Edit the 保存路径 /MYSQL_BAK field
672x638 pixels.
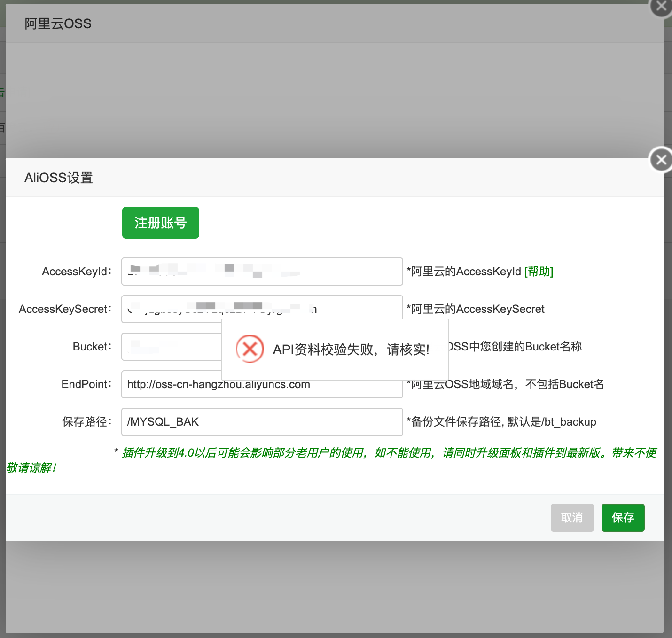tap(262, 422)
